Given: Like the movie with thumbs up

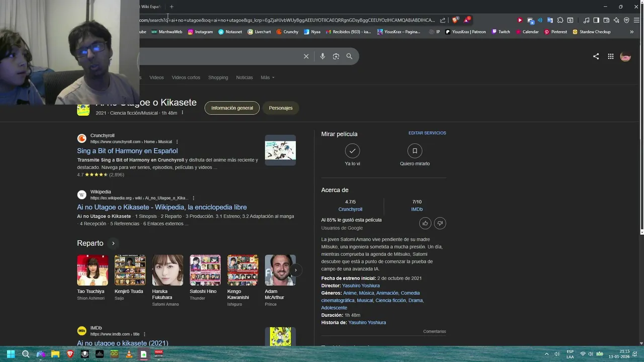Looking at the screenshot, I should coord(425,223).
